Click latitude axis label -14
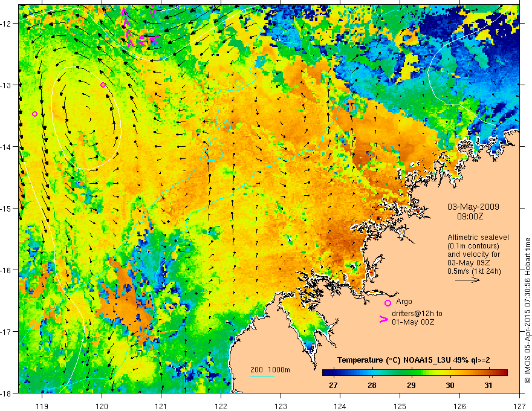This screenshot has width=532, height=411. click(x=7, y=147)
